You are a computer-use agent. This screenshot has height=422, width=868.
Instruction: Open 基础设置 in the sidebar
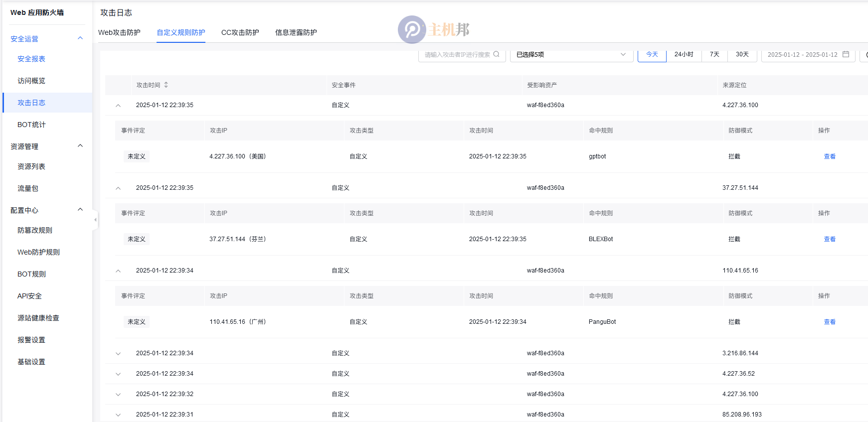tap(31, 362)
